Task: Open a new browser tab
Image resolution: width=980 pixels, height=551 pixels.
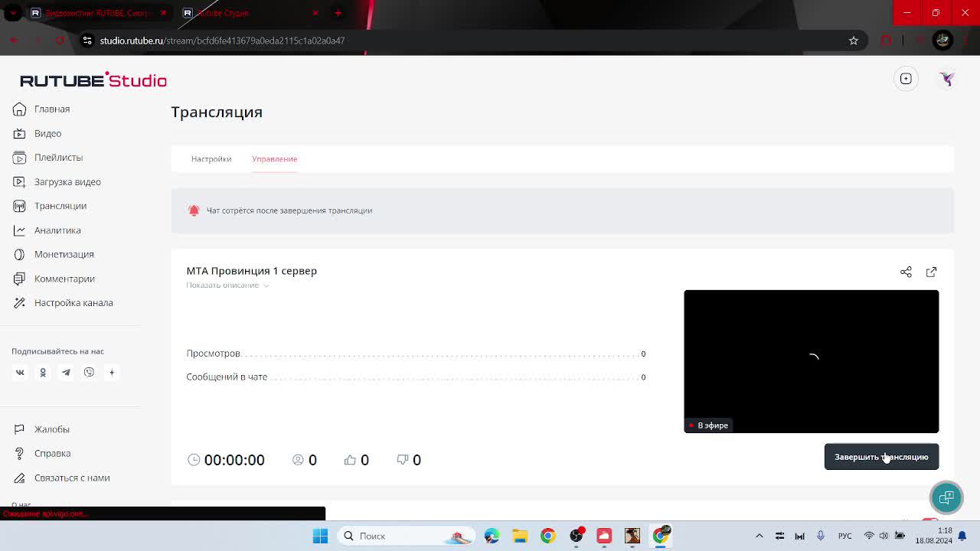Action: tap(338, 13)
